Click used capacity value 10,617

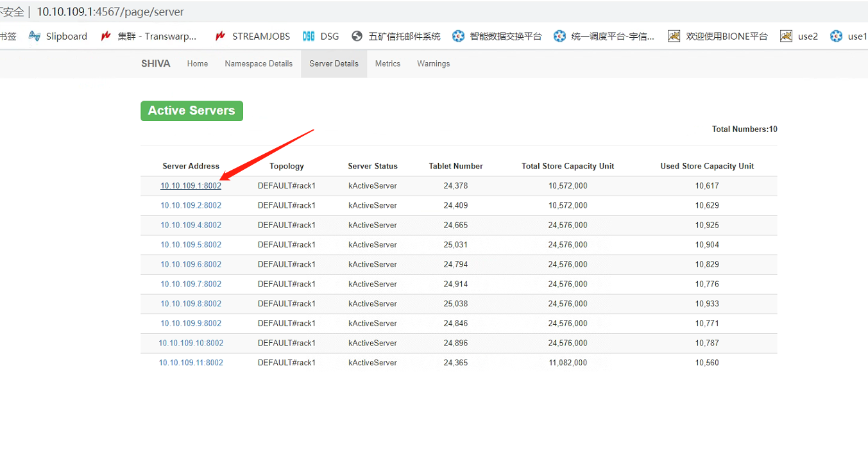707,186
